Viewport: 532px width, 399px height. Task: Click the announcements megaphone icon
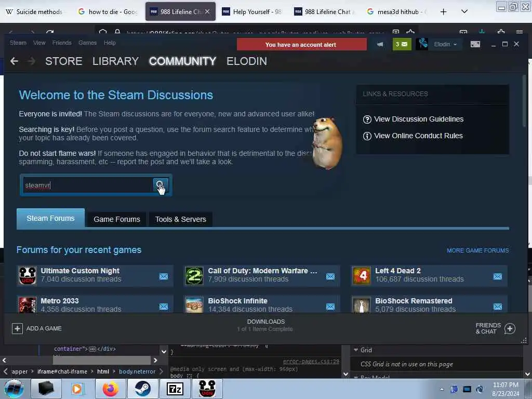point(380,44)
